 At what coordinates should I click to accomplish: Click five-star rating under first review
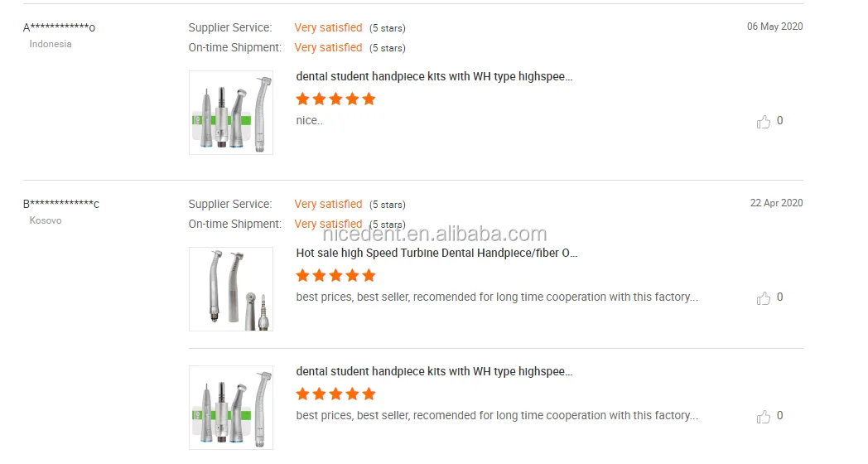point(335,99)
